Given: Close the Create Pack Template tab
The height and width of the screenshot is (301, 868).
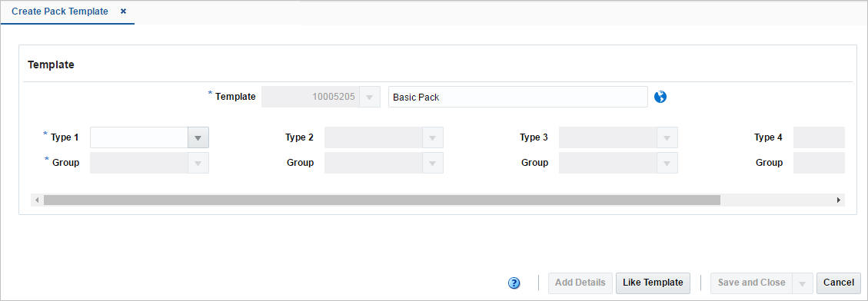Looking at the screenshot, I should click(123, 11).
